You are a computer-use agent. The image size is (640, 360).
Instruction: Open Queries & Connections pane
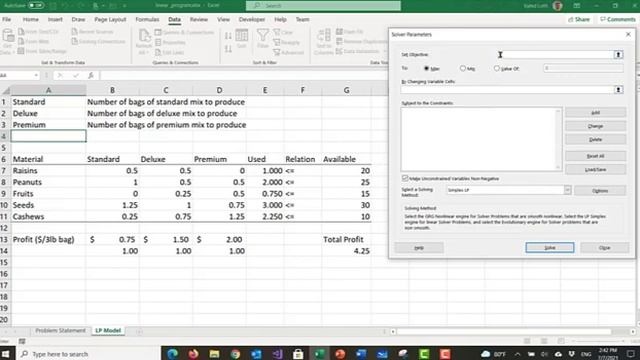pyautogui.click(x=184, y=32)
